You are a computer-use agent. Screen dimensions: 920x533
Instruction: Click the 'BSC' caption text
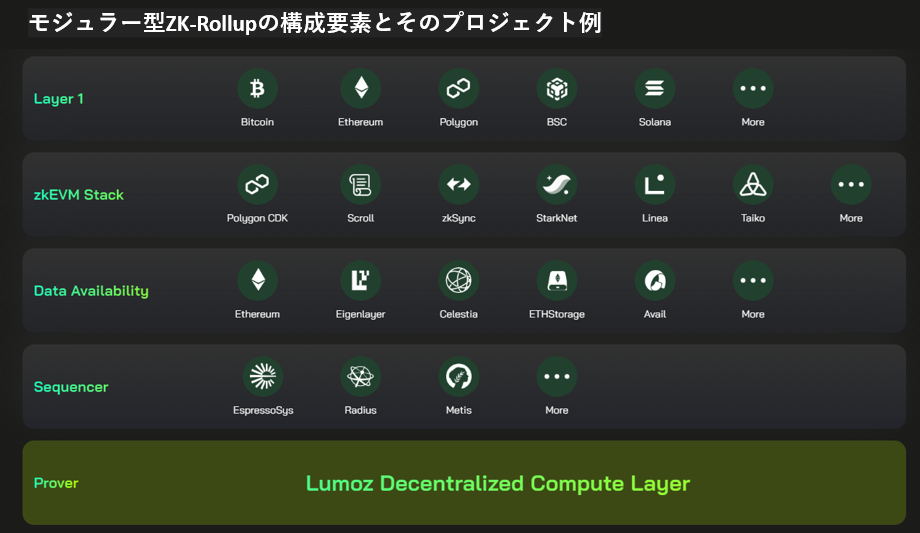coord(557,122)
